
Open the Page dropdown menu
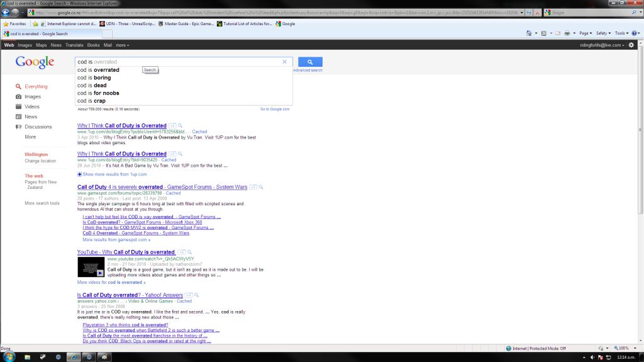tap(586, 33)
